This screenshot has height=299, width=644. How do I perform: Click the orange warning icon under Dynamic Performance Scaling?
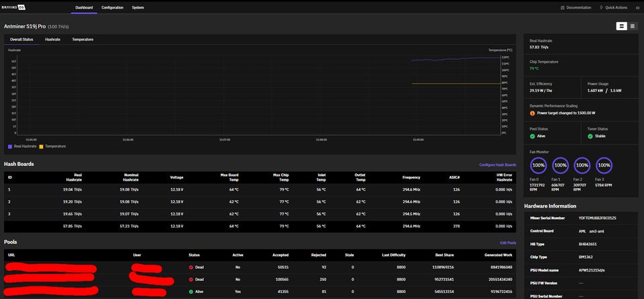[x=532, y=113]
